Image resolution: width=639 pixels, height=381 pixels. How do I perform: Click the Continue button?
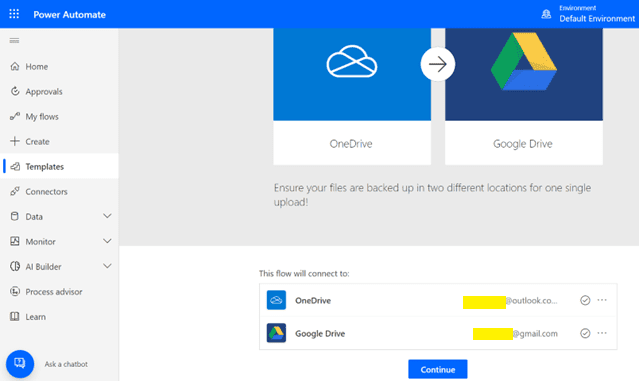pos(438,369)
